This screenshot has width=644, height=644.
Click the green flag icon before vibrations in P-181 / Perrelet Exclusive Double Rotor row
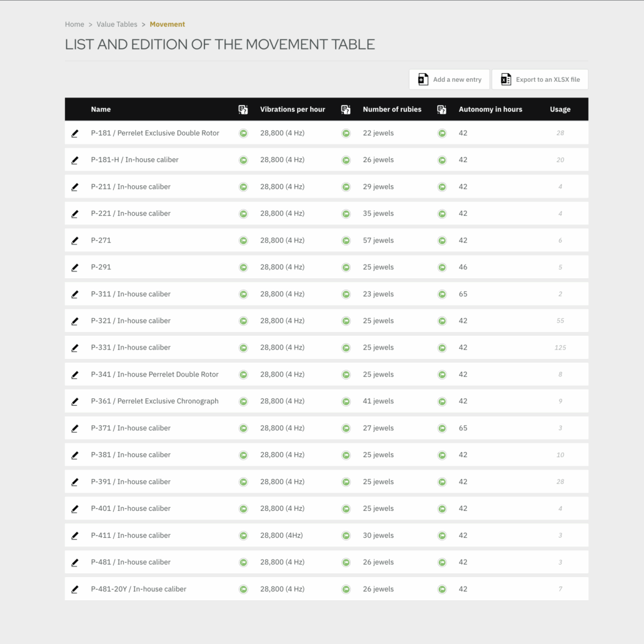[x=244, y=133]
